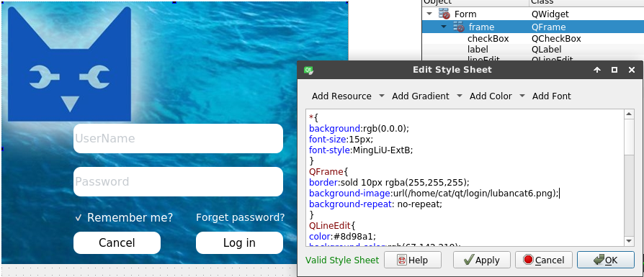Click the Class column header
Screen dimensions: 644x277
(x=586, y=2)
